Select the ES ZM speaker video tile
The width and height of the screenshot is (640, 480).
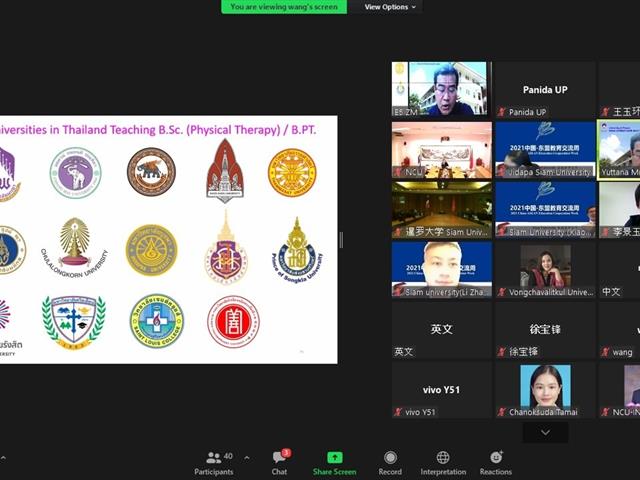442,89
